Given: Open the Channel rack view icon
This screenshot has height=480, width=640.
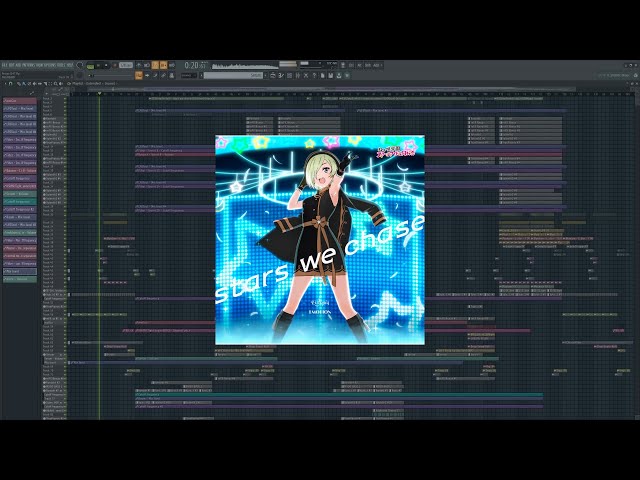Looking at the screenshot, I should pos(155,76).
